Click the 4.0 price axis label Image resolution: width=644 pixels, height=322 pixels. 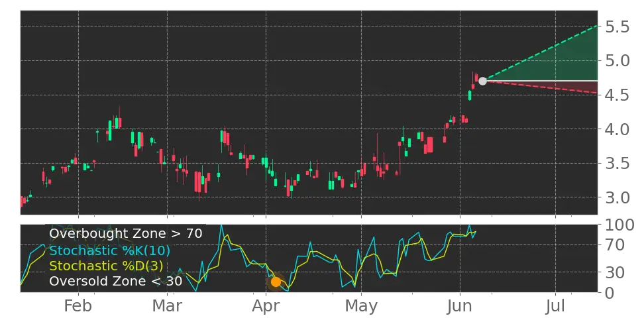point(617,129)
